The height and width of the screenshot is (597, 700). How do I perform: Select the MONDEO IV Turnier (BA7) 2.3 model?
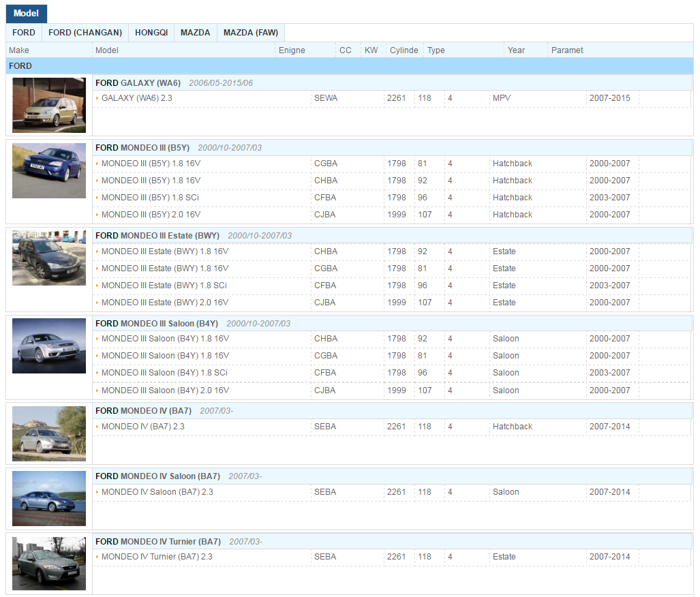[x=157, y=557]
